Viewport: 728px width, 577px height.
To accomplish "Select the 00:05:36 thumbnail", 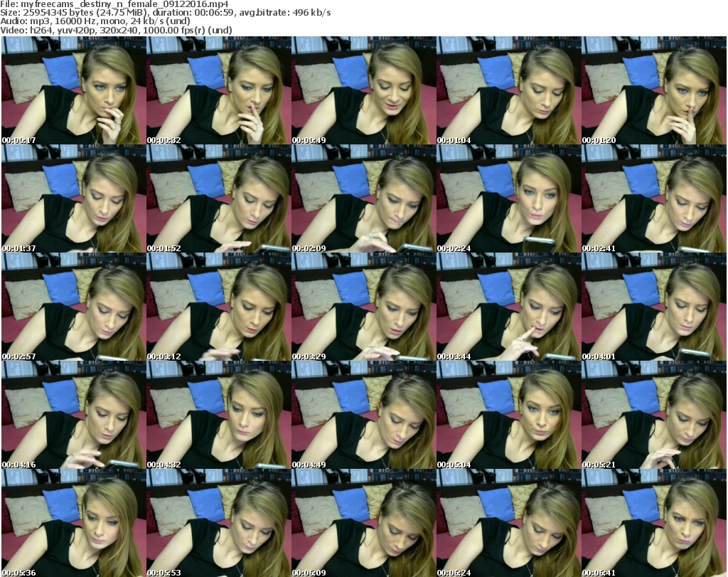I will click(x=73, y=523).
